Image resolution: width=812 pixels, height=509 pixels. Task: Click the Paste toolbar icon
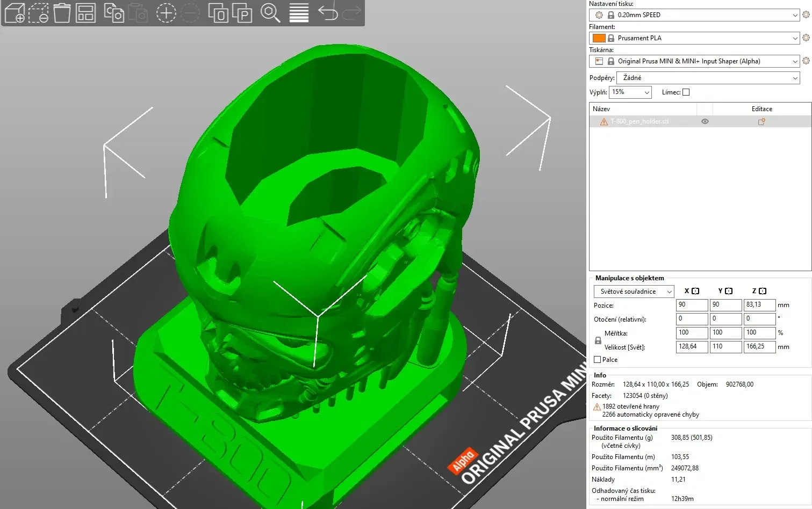click(x=138, y=13)
